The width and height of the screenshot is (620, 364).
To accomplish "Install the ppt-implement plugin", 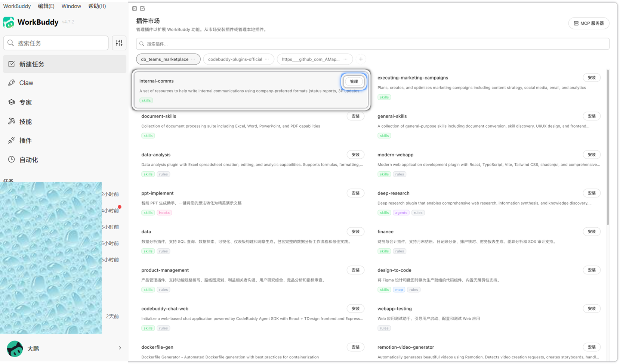I will pyautogui.click(x=355, y=193).
